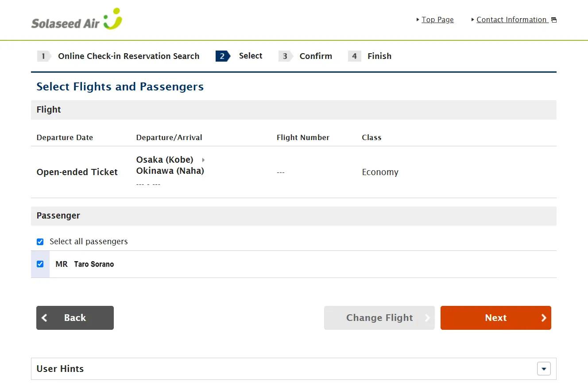Open the Contact Information link

coord(511,20)
